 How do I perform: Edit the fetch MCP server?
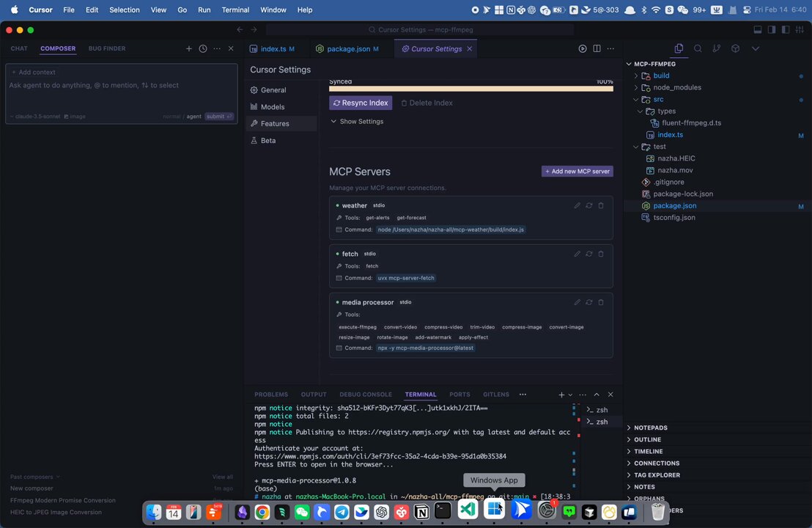pos(577,254)
